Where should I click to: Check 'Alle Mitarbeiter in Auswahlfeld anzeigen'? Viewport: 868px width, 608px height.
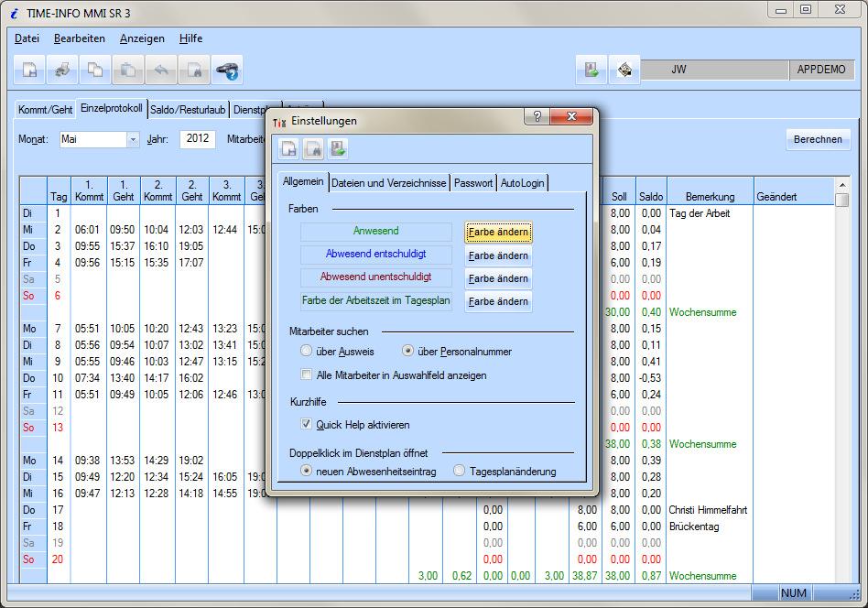(306, 375)
